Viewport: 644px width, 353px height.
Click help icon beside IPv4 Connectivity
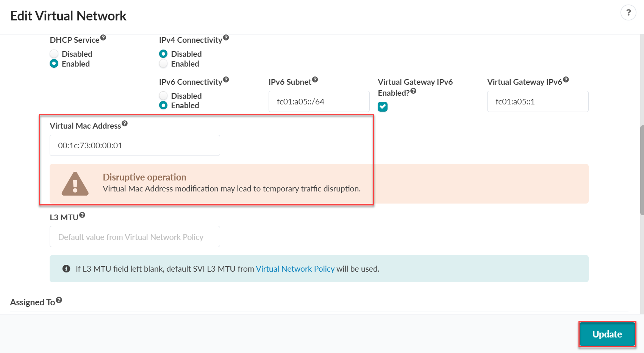pyautogui.click(x=226, y=37)
